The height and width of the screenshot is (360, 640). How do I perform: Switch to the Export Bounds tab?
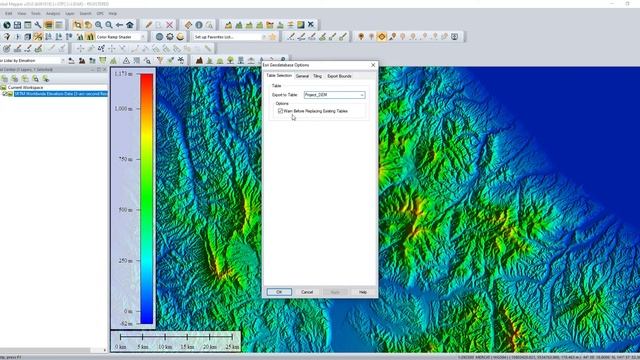(x=339, y=76)
